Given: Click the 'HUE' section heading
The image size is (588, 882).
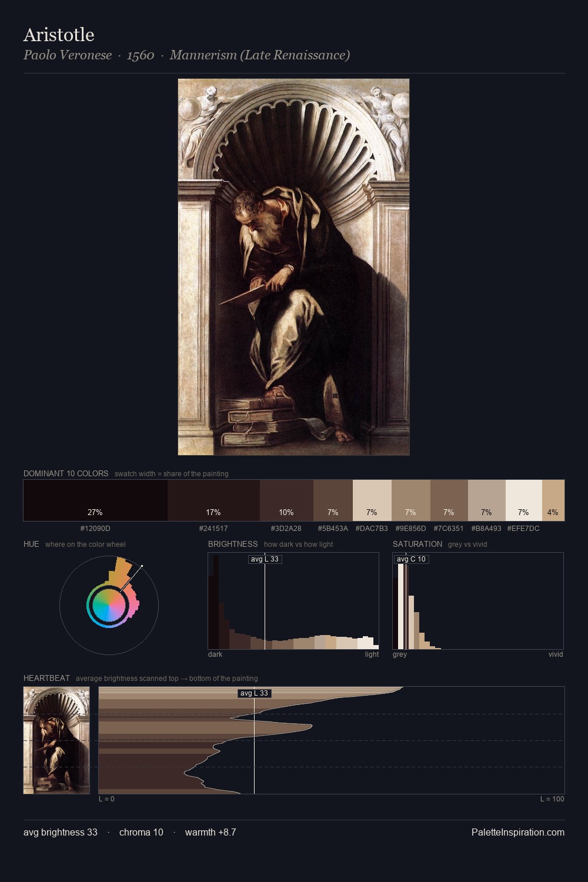Looking at the screenshot, I should [31, 544].
